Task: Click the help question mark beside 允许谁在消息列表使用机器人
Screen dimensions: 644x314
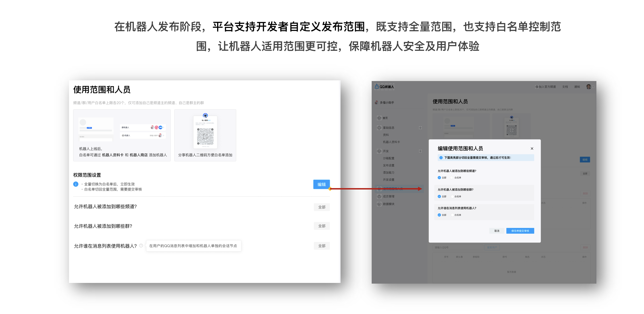Action: pyautogui.click(x=141, y=246)
